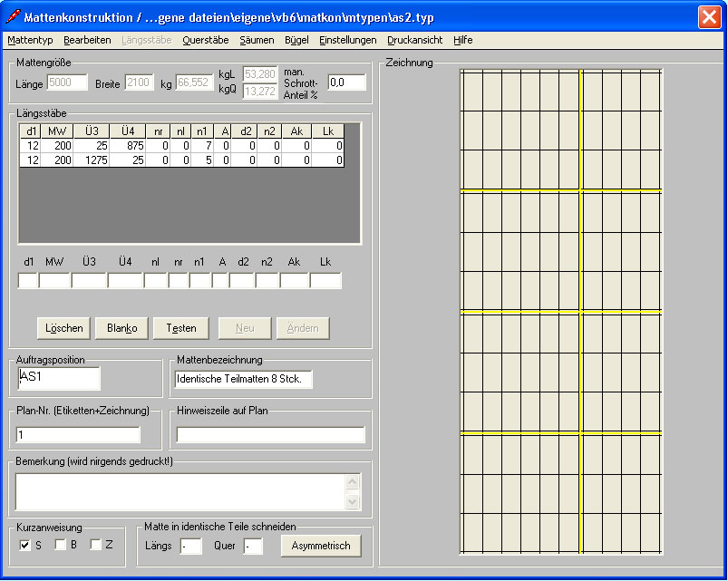This screenshot has width=728, height=581.
Task: Click the red pen app icon in title bar
Action: (x=13, y=16)
